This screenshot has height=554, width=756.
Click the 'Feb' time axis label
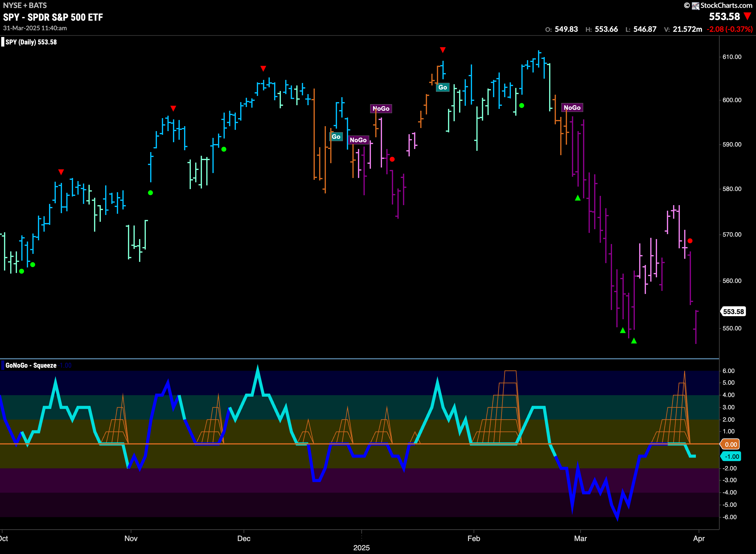474,539
